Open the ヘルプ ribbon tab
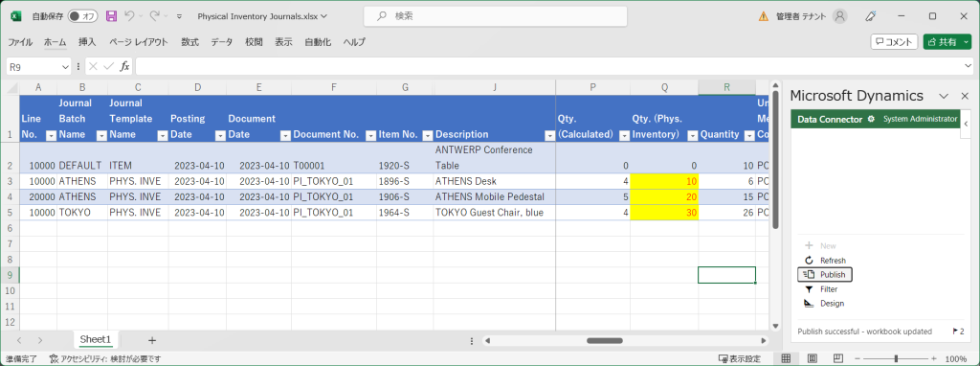Screen dimensions: 980x366 (x=354, y=42)
